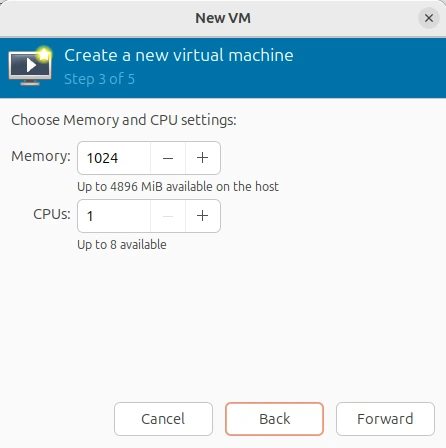Click the Memory field label

41,156
